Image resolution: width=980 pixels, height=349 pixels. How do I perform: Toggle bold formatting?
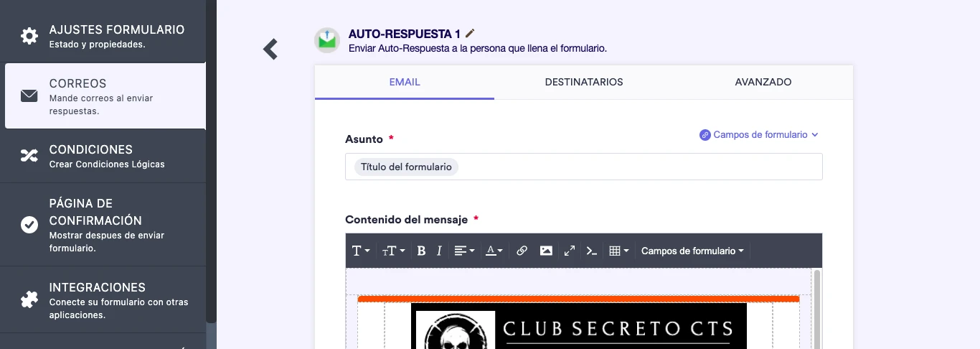(x=421, y=251)
